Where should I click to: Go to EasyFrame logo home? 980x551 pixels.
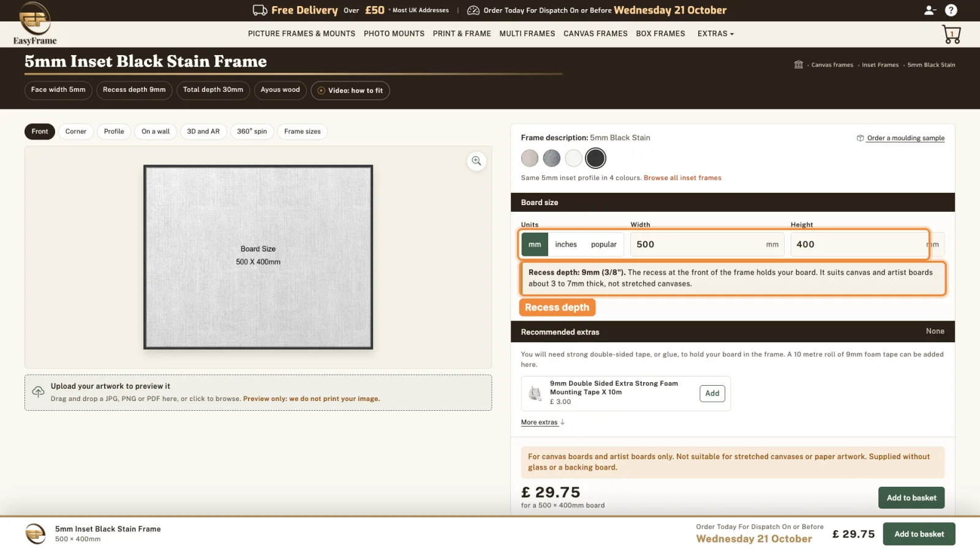click(35, 23)
